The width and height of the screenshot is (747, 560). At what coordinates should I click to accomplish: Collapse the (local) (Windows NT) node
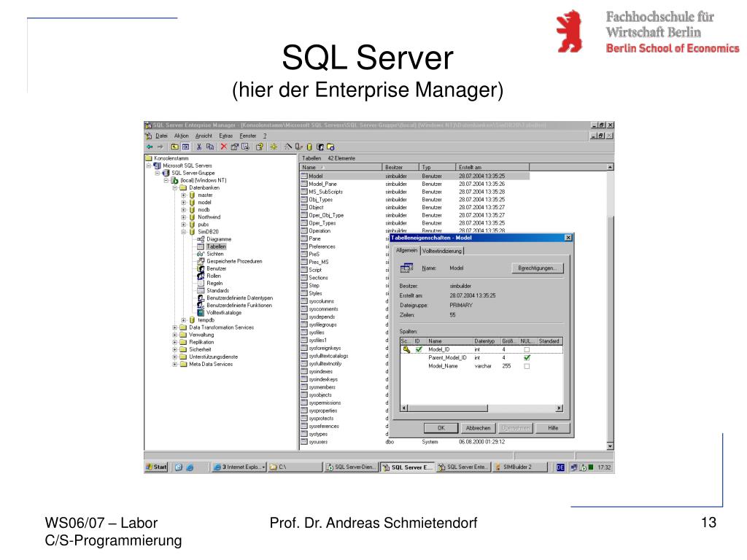click(x=166, y=181)
